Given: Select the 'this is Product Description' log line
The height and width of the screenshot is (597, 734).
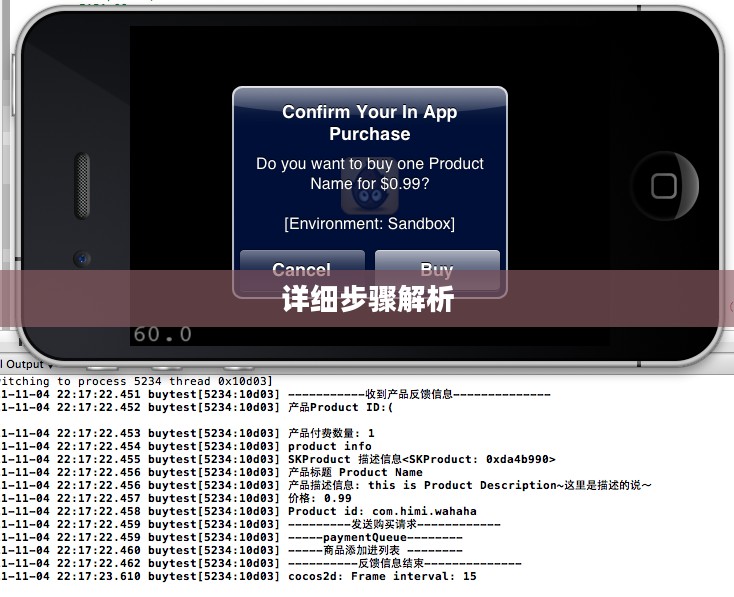Looking at the screenshot, I should (x=326, y=485).
